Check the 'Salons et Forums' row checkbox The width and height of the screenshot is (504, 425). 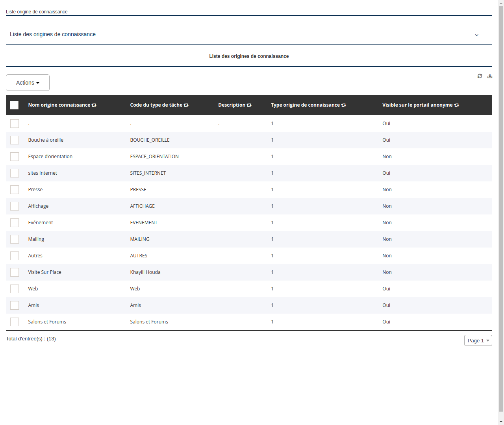point(15,322)
